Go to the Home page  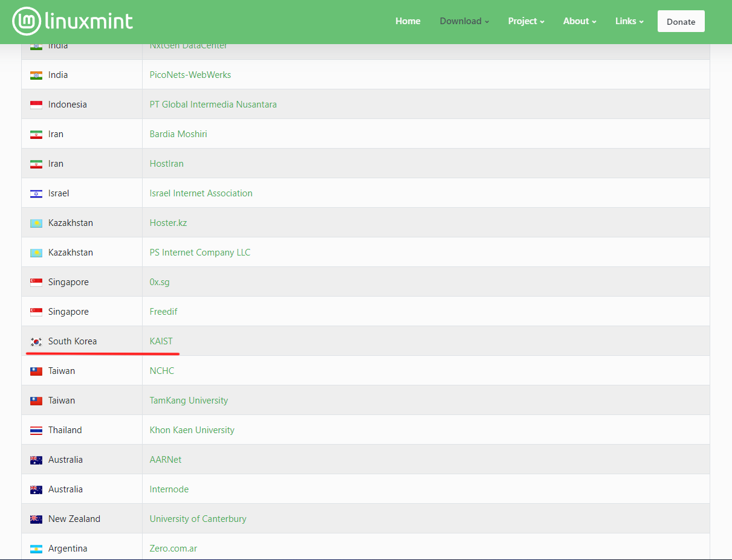coord(408,21)
